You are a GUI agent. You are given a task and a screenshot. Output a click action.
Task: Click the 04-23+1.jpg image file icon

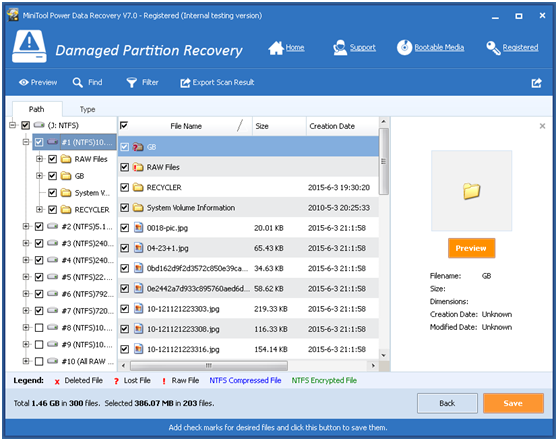click(x=138, y=248)
